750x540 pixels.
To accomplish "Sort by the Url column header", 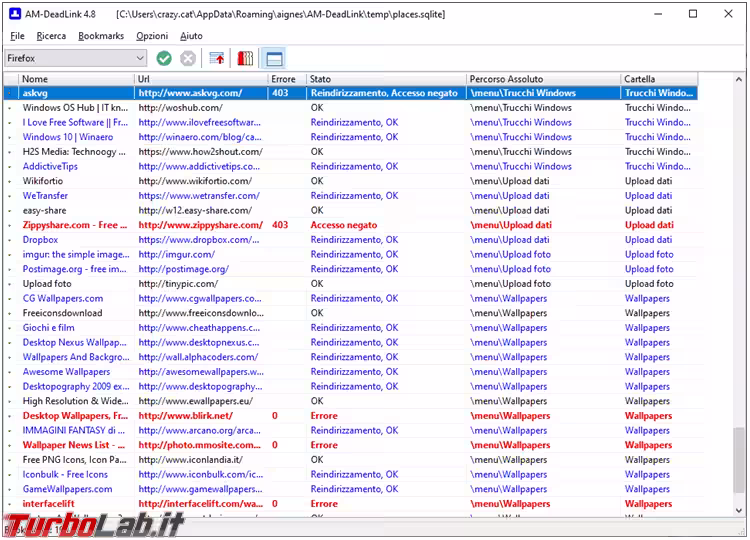I will [201, 79].
